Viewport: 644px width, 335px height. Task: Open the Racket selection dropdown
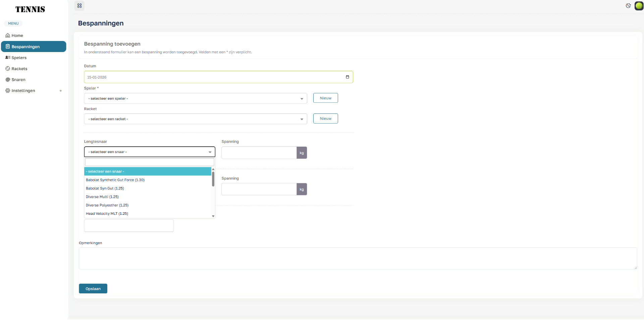(x=195, y=119)
